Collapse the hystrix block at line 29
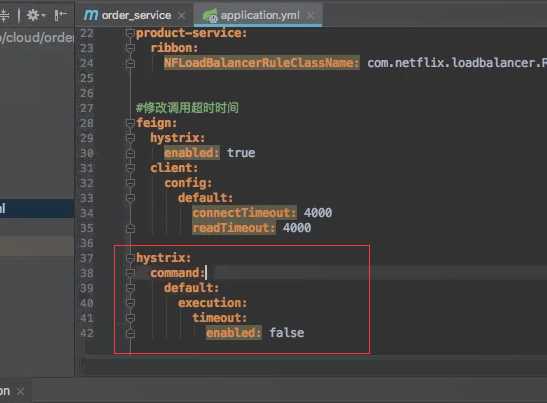547x403 pixels. (x=130, y=138)
